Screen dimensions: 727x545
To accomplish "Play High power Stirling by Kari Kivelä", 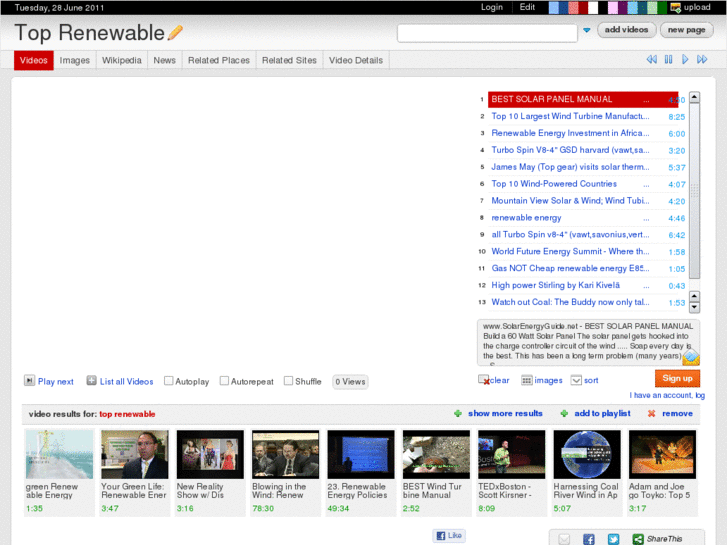I will point(555,285).
